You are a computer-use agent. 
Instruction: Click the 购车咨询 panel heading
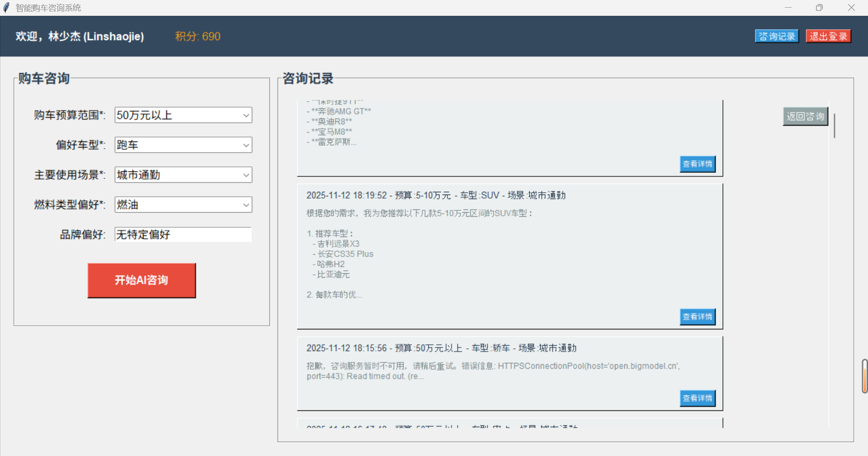pyautogui.click(x=44, y=78)
